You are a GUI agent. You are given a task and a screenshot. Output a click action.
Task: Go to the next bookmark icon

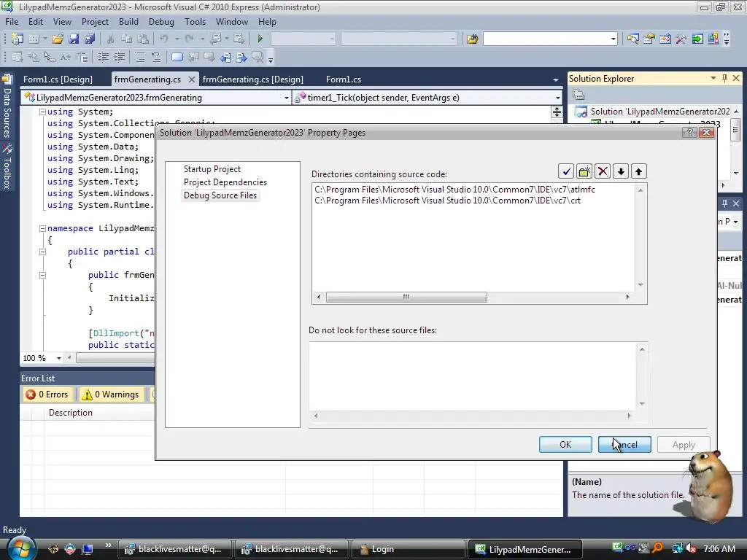[209, 57]
